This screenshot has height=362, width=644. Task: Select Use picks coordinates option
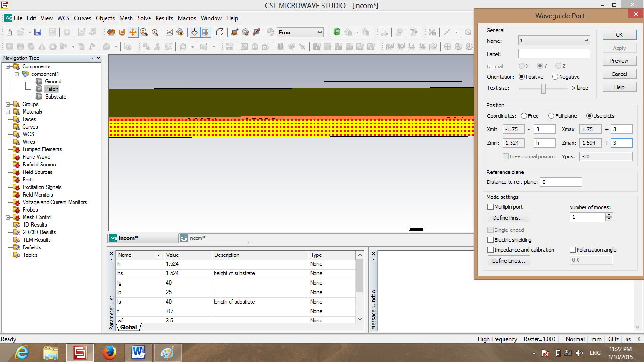[x=590, y=116]
